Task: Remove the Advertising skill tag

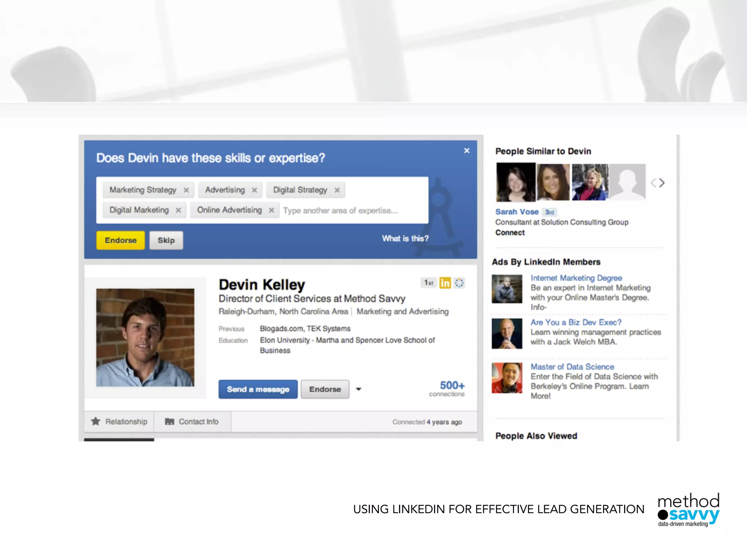Action: click(x=254, y=190)
